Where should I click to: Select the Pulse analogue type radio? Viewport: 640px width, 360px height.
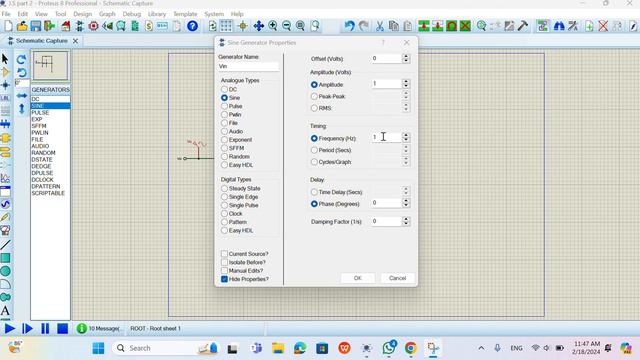pyautogui.click(x=224, y=106)
